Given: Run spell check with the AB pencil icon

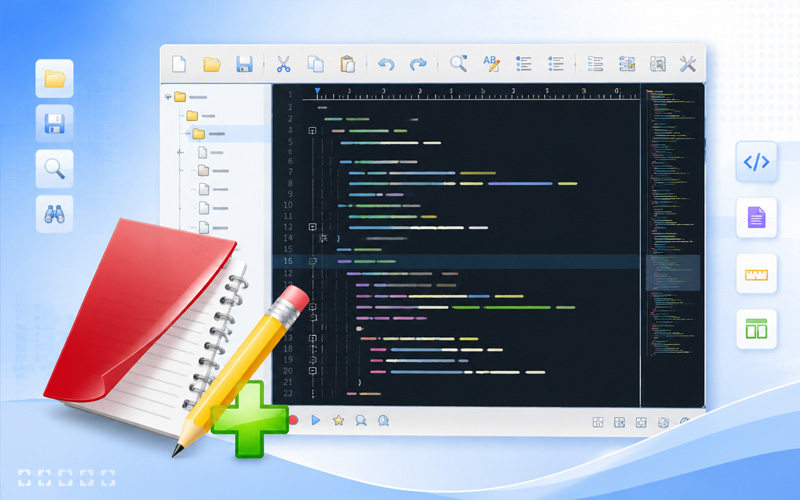Looking at the screenshot, I should (x=491, y=64).
